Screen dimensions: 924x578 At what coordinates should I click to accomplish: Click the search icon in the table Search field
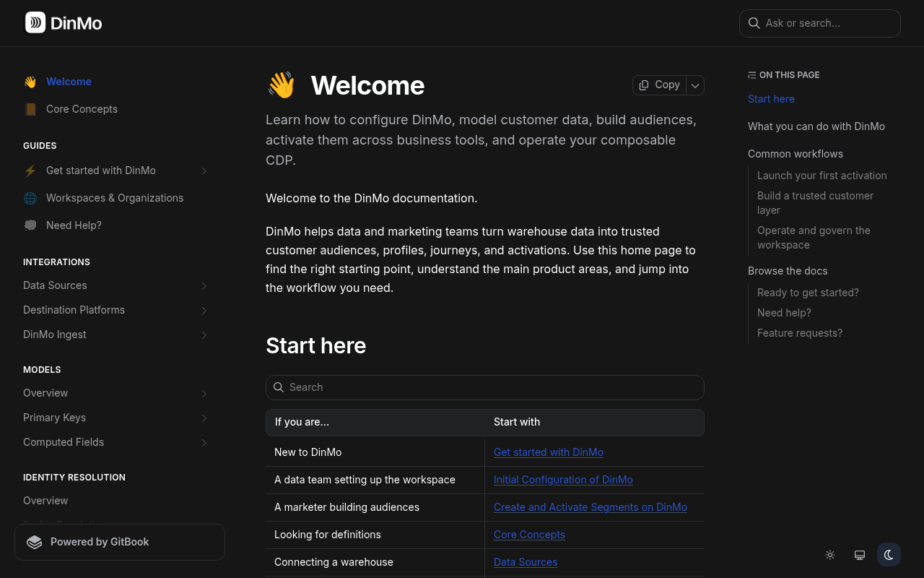(279, 387)
